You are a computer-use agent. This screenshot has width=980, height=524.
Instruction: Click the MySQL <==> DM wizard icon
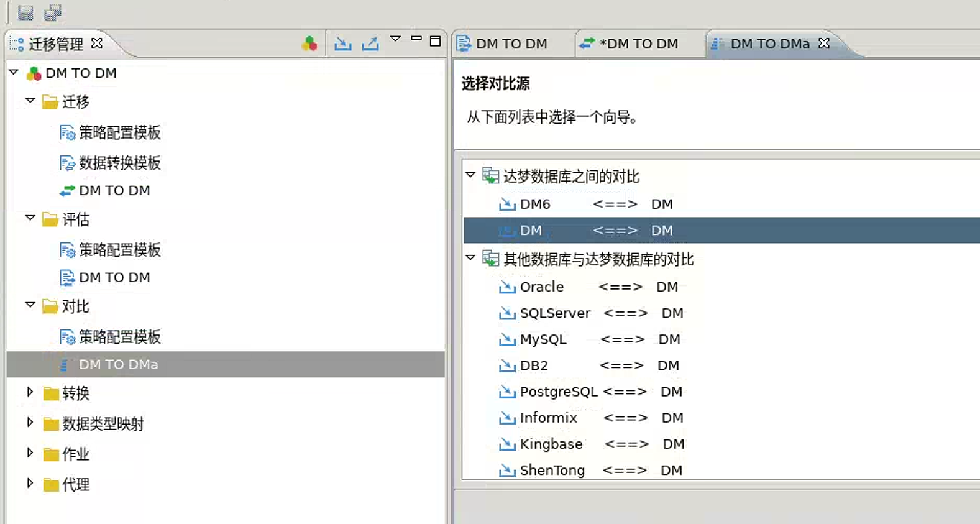507,339
